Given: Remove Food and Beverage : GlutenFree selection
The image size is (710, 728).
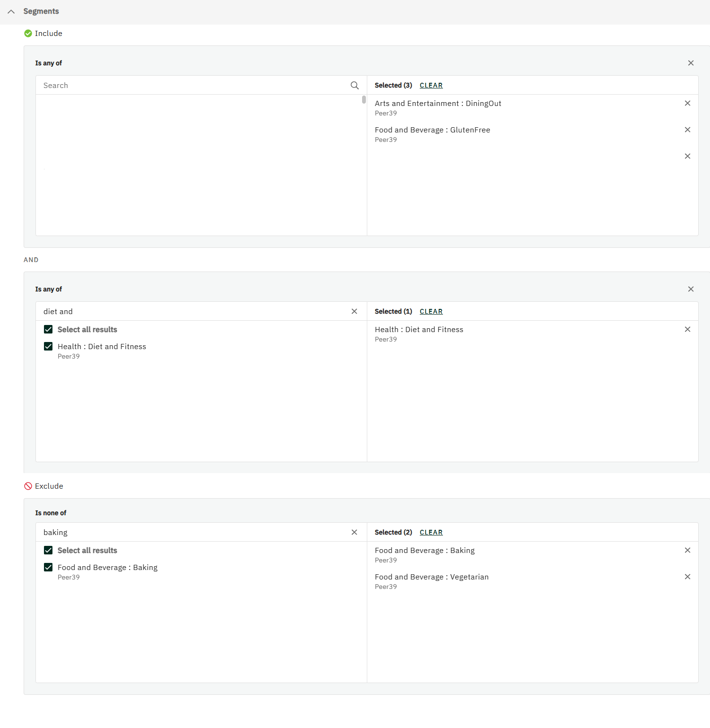Looking at the screenshot, I should 687,130.
